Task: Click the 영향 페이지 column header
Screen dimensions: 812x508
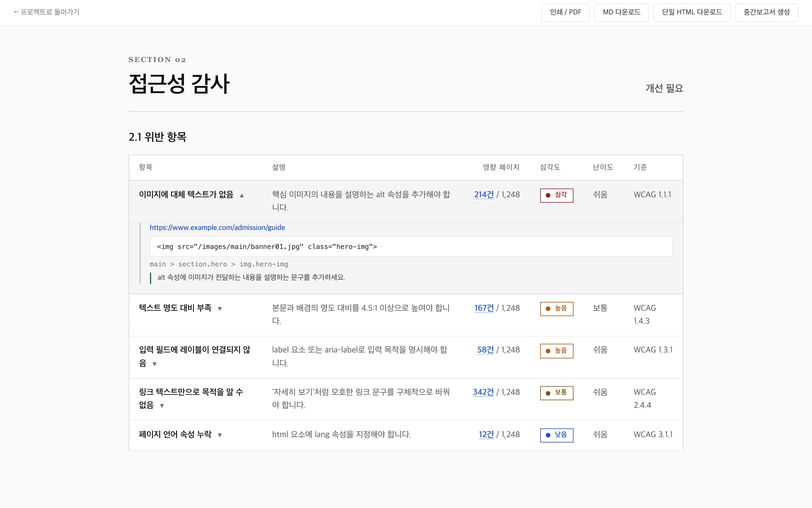Action: (x=501, y=167)
